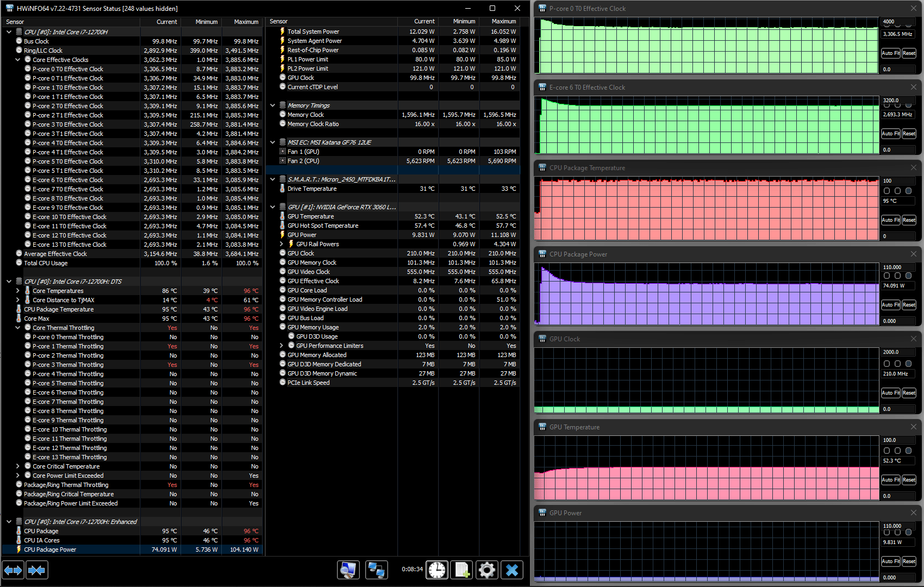
Task: Expand the GPU Rail Powers entry
Action: (281, 244)
